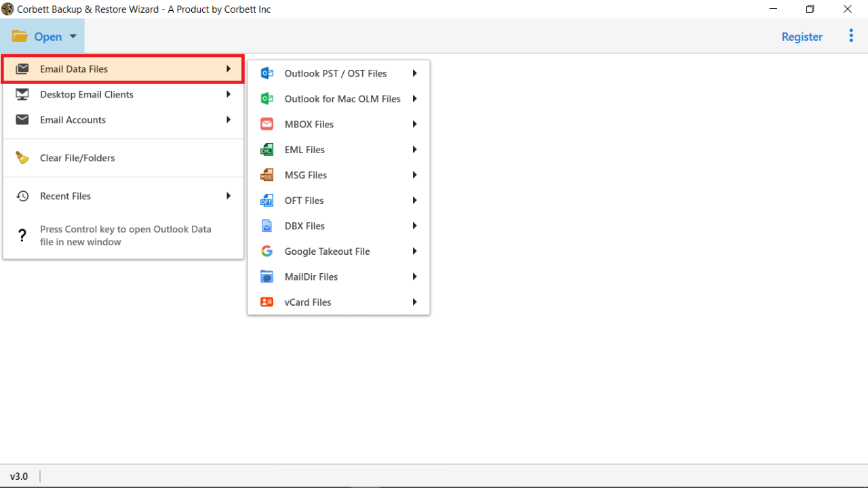868x488 pixels.
Task: Click the Register link
Action: 802,37
